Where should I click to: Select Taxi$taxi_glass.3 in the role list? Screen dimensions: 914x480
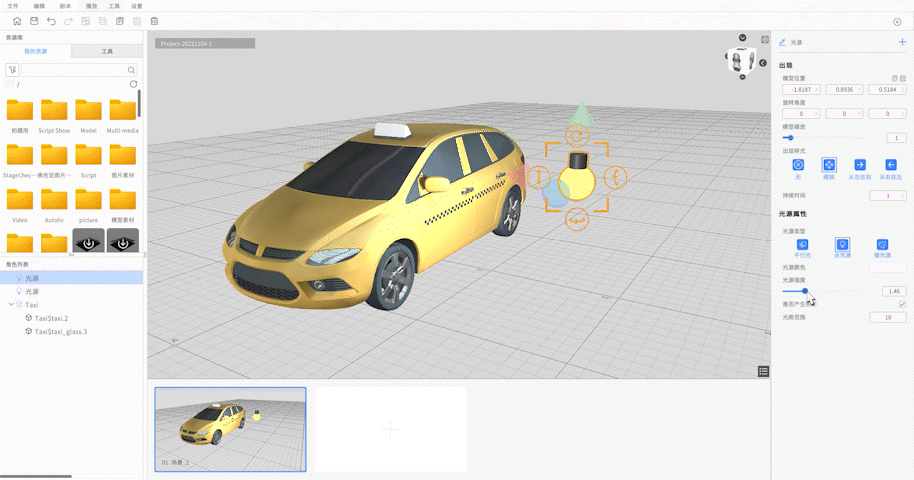[x=60, y=331]
